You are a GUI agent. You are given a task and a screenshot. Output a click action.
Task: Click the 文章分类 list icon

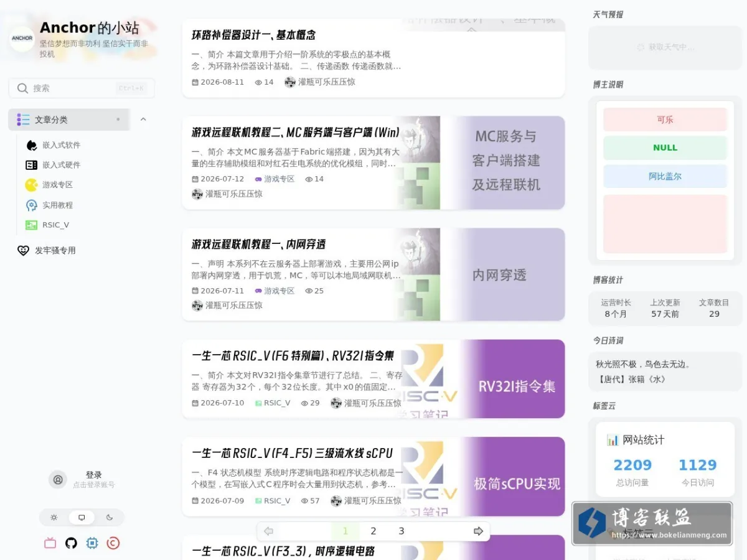[23, 119]
